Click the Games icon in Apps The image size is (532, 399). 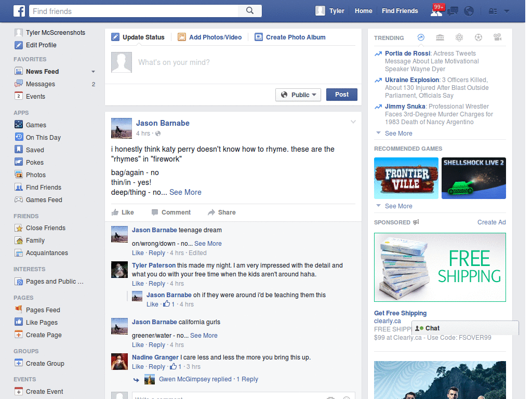19,125
